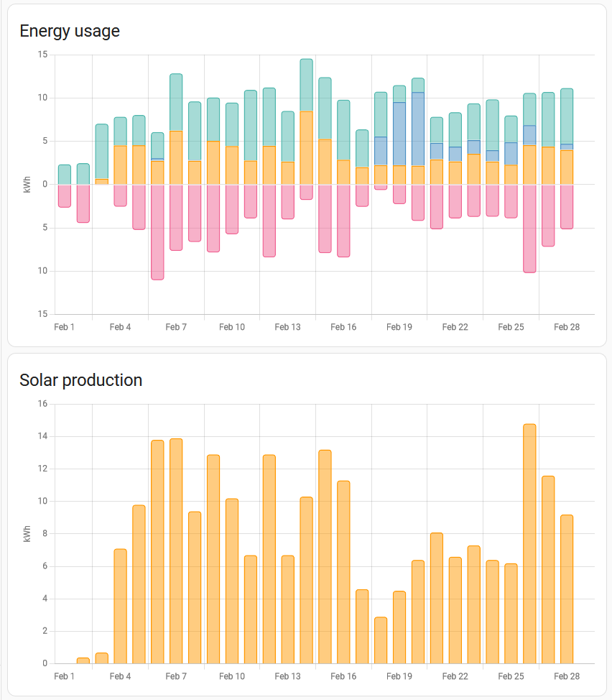Screen dimensions: 612x700
Task: Select the pink bar for Feb 26 in Energy usage
Action: [529, 229]
